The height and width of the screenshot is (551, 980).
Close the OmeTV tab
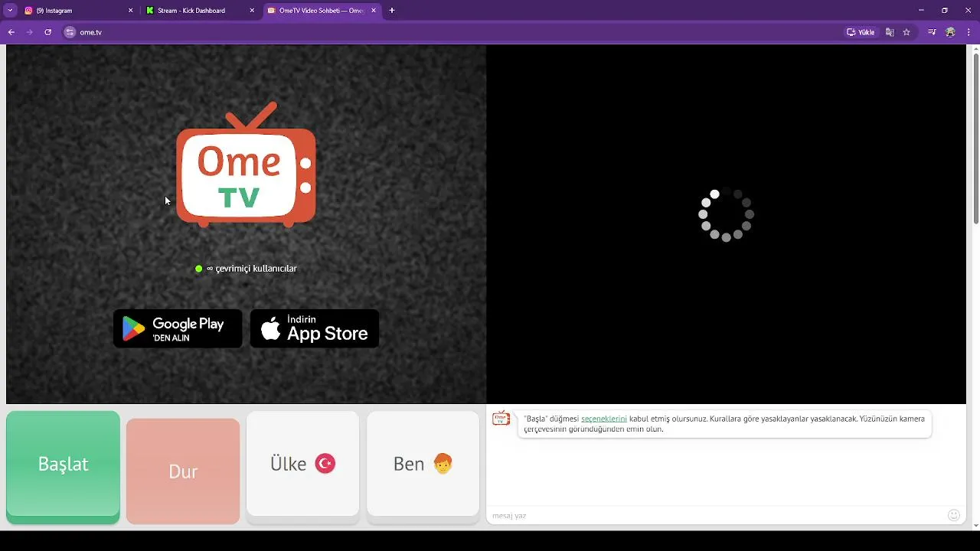374,11
